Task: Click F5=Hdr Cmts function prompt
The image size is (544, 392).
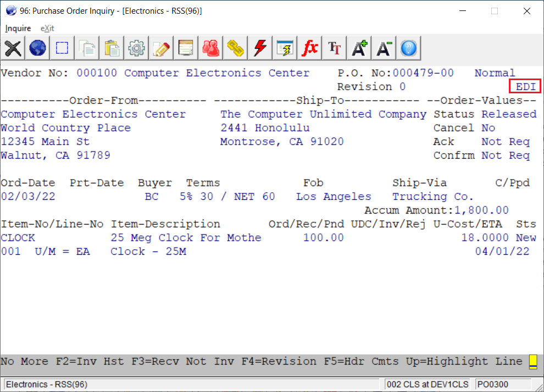Action: pyautogui.click(x=361, y=361)
